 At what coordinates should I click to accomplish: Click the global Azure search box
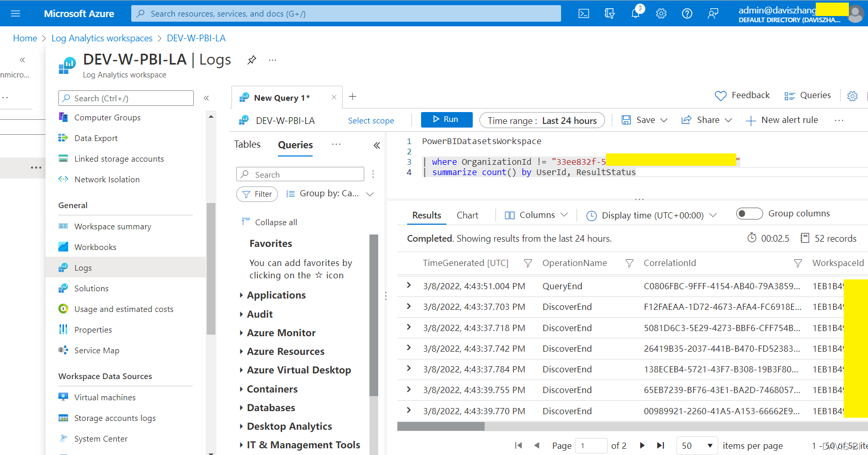(x=346, y=13)
